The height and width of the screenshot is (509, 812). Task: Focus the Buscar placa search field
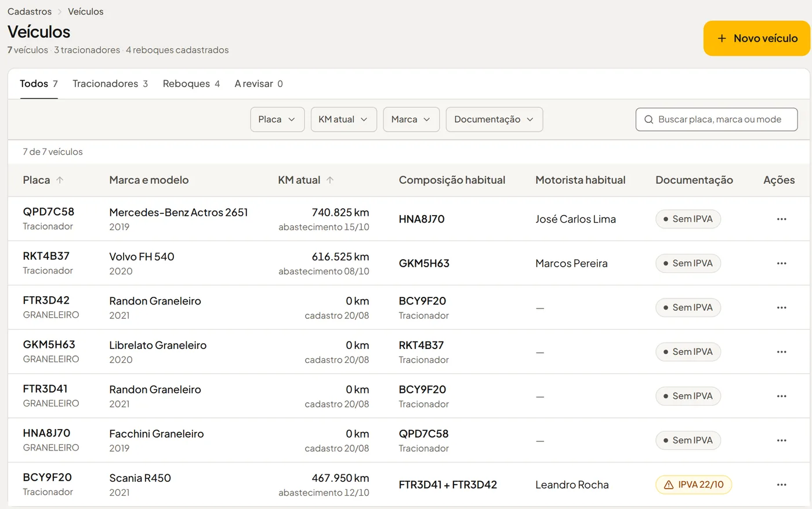[716, 119]
